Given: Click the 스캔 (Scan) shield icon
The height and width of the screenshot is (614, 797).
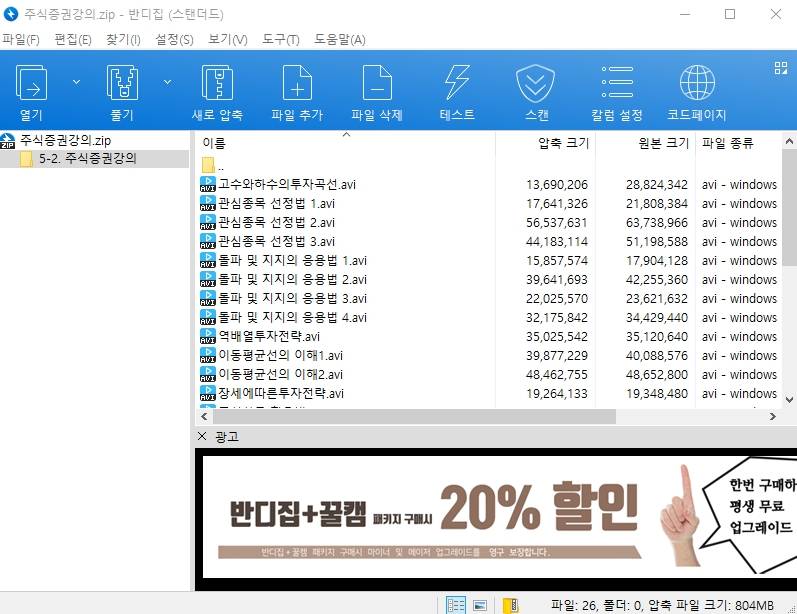Looking at the screenshot, I should click(536, 83).
